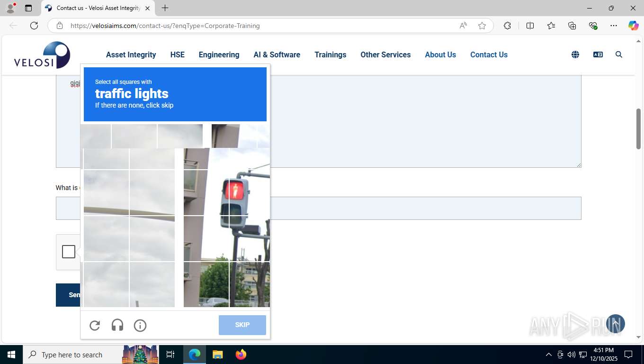Image resolution: width=644 pixels, height=364 pixels.
Task: Open File Explorer from taskbar
Action: pos(217,355)
